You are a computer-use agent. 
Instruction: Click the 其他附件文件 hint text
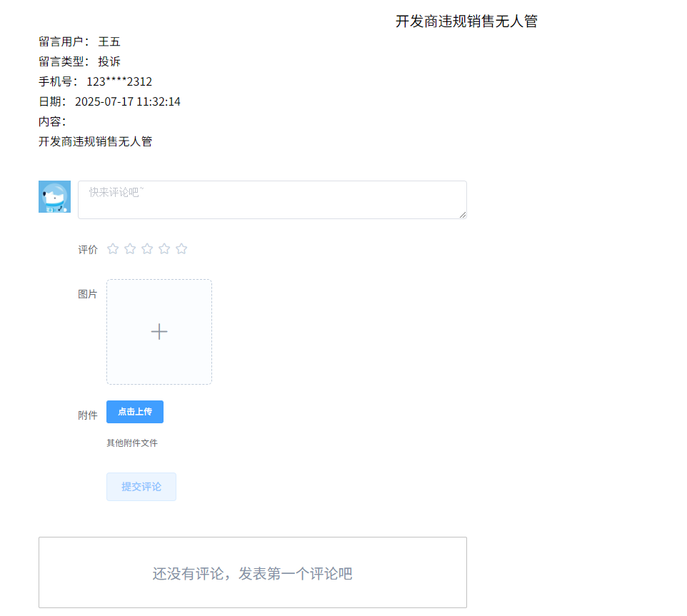(x=132, y=443)
